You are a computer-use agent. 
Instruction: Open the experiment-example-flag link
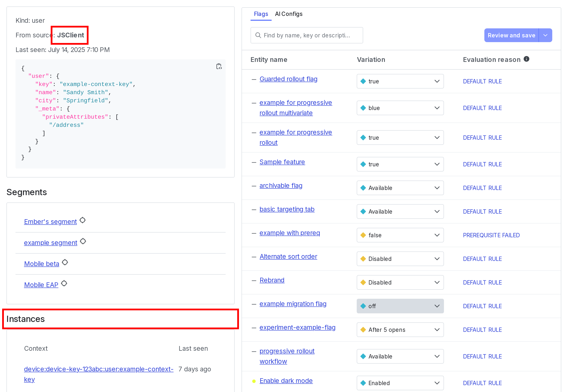click(297, 328)
